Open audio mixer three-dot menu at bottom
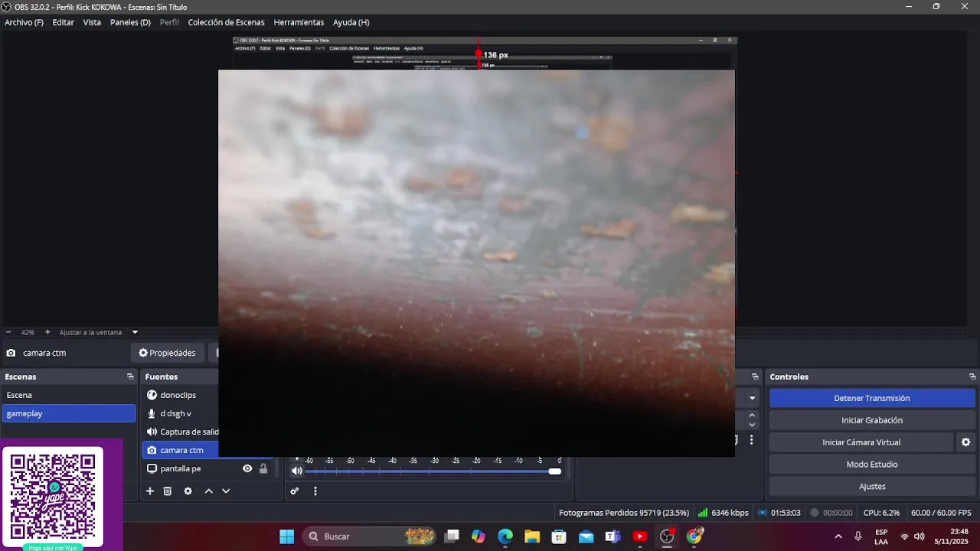The height and width of the screenshot is (551, 980). 315,491
